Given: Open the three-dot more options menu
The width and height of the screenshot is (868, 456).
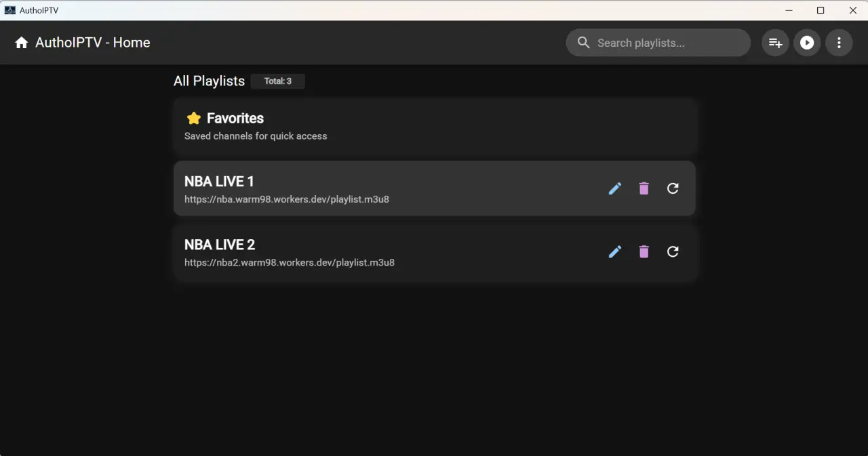Looking at the screenshot, I should [x=839, y=43].
